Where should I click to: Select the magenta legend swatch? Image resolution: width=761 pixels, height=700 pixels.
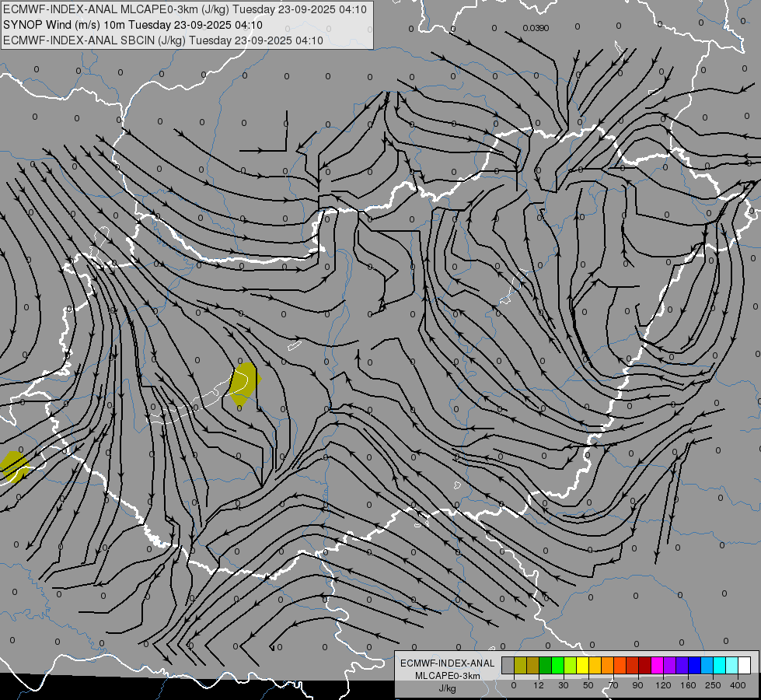click(x=658, y=665)
